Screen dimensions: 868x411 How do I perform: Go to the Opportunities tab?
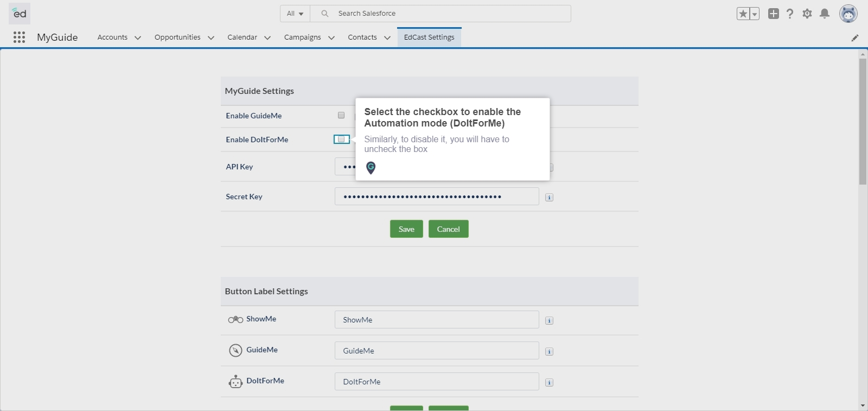tap(177, 37)
